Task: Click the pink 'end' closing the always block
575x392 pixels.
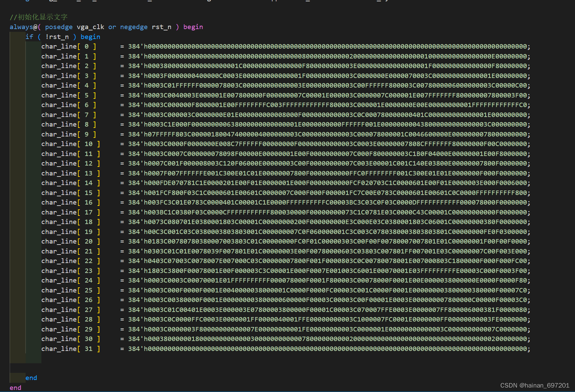Action: point(15,388)
